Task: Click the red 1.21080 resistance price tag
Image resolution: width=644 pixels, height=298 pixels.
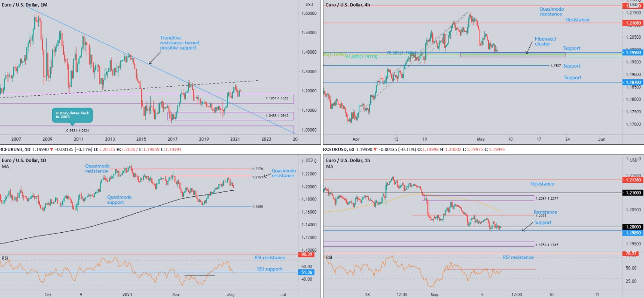Action: pos(633,23)
